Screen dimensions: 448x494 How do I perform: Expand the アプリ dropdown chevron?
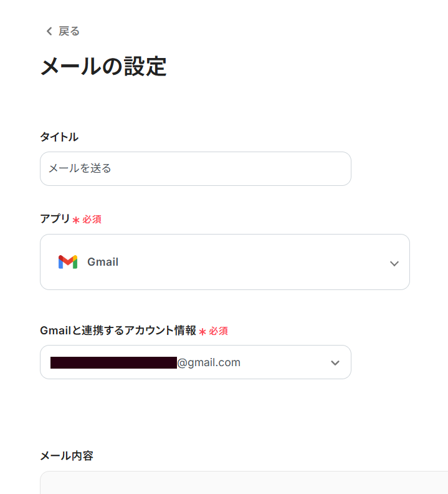pyautogui.click(x=394, y=263)
